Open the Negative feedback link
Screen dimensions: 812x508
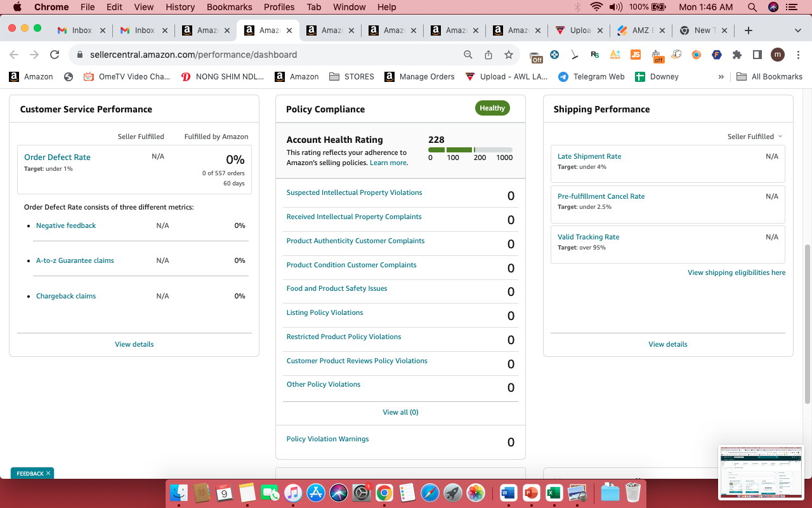(66, 225)
